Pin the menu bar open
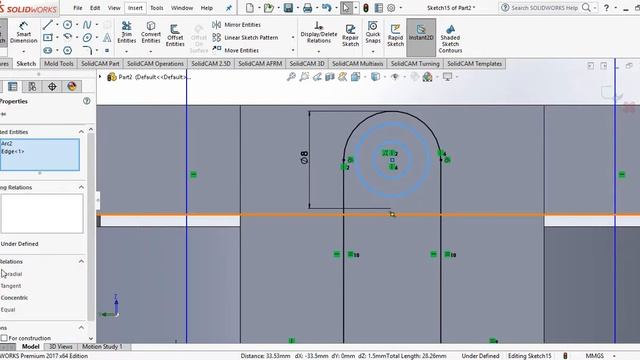This screenshot has width=640, height=360. (x=229, y=8)
